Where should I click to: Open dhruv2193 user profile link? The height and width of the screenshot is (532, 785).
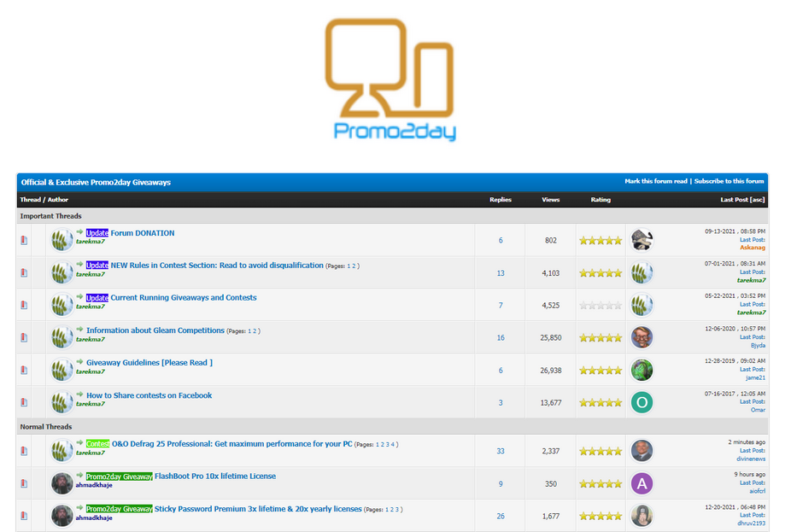[751, 523]
